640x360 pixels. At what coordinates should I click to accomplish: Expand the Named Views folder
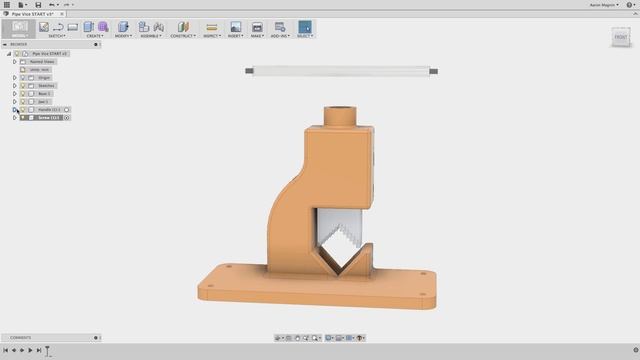15,62
